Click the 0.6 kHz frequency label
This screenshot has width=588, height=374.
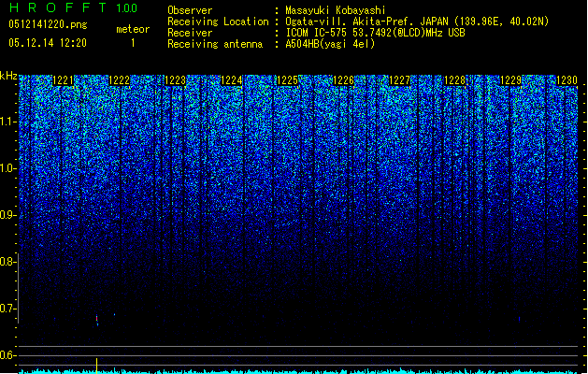[x=8, y=355]
